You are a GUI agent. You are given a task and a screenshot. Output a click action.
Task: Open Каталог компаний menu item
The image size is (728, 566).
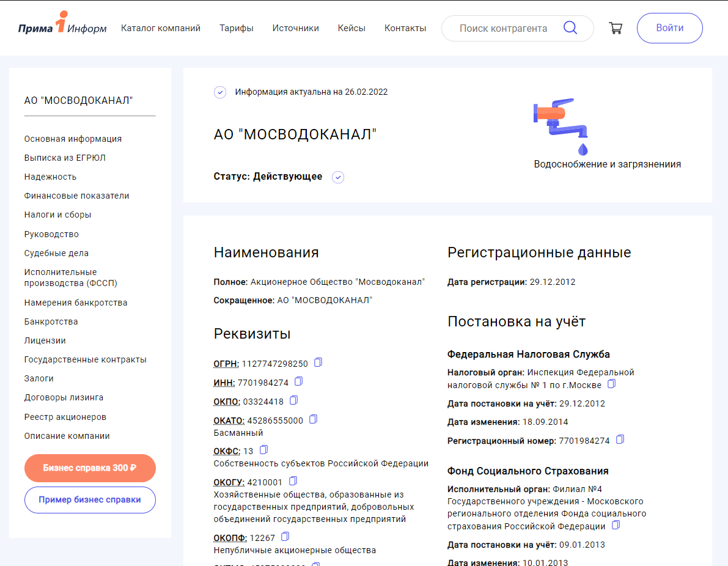[x=161, y=28]
